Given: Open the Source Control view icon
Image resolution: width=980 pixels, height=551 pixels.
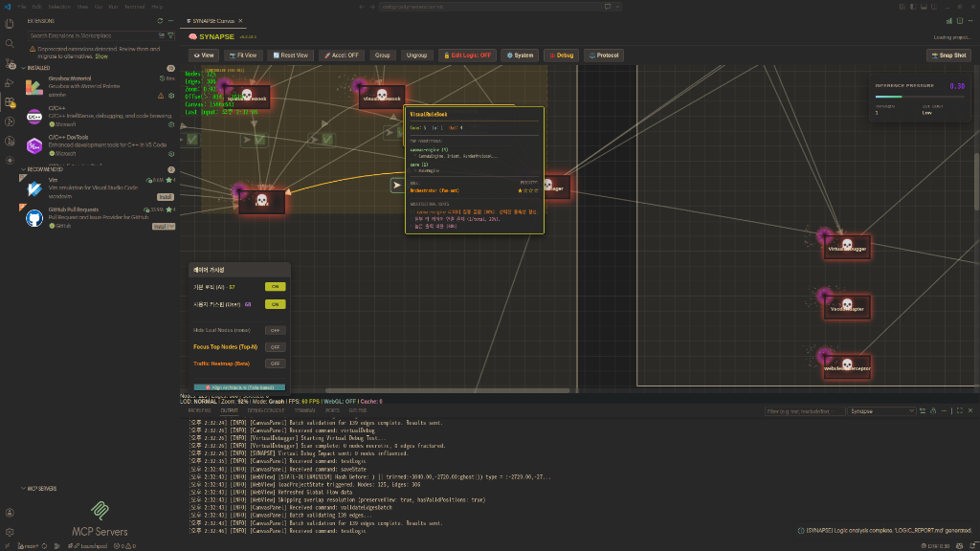Looking at the screenshot, I should 10,64.
